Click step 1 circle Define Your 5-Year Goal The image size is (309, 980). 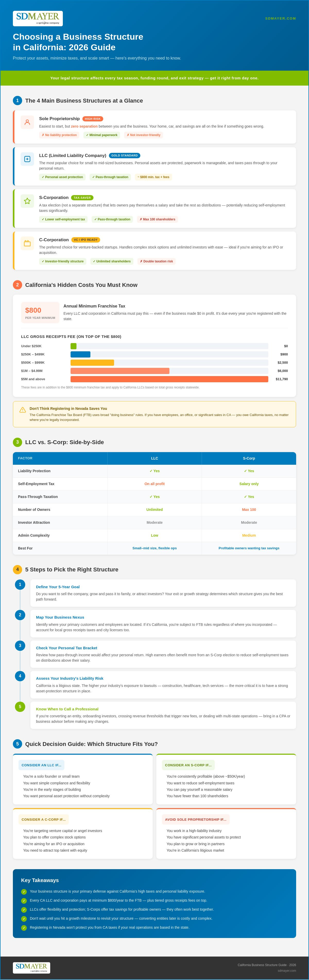[x=20, y=584]
